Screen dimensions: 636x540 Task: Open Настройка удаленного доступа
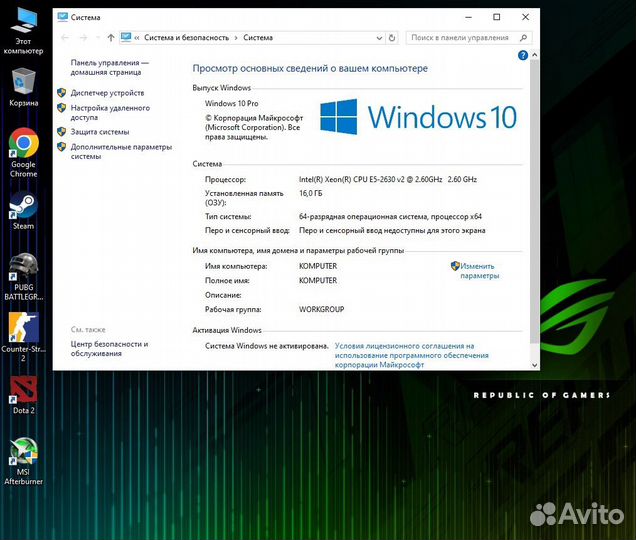coord(110,112)
